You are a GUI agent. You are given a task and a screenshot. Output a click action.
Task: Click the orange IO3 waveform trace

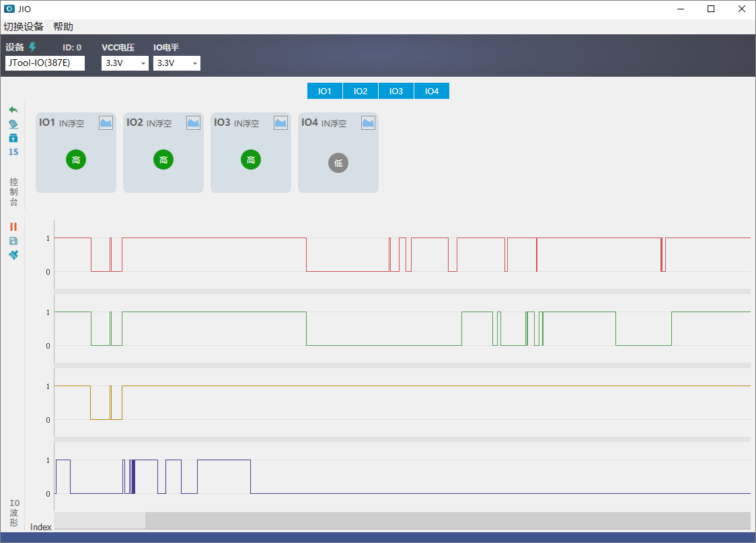402,402
